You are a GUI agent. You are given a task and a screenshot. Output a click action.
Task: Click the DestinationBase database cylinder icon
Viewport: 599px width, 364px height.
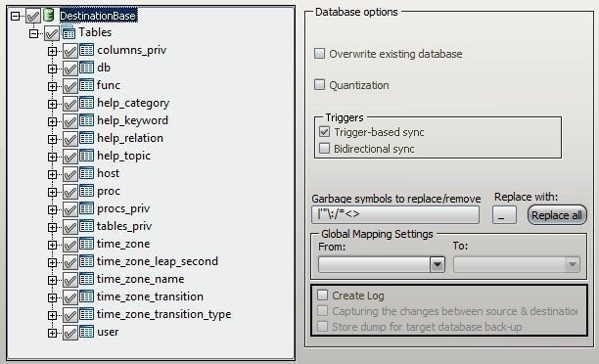pos(48,16)
